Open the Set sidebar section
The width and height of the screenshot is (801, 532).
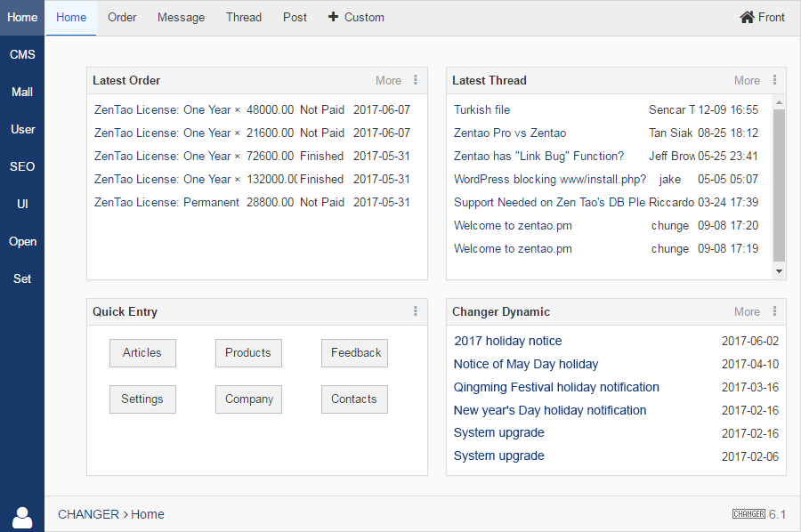point(22,278)
